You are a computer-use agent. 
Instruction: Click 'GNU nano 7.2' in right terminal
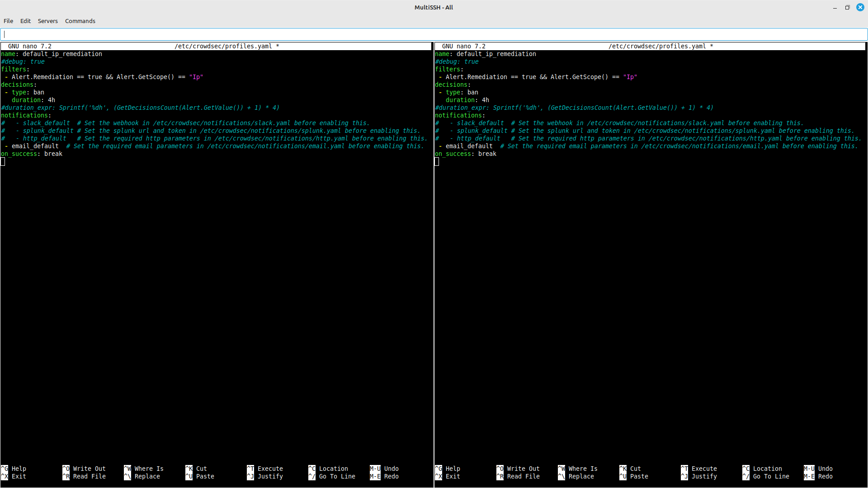click(x=464, y=46)
